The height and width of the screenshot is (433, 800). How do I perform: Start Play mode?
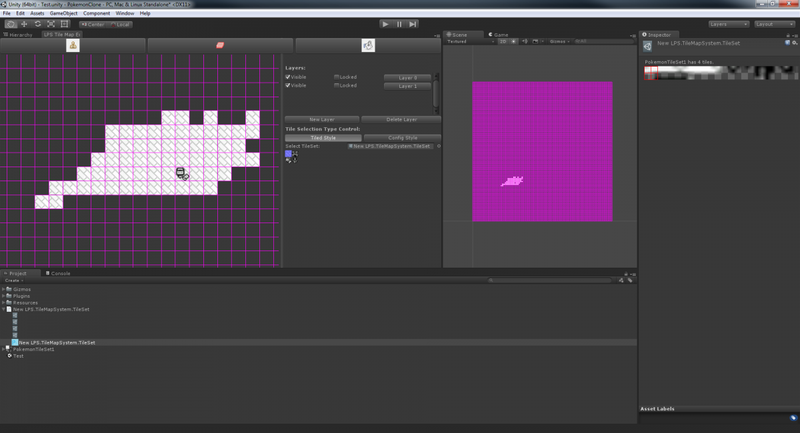pyautogui.click(x=385, y=24)
